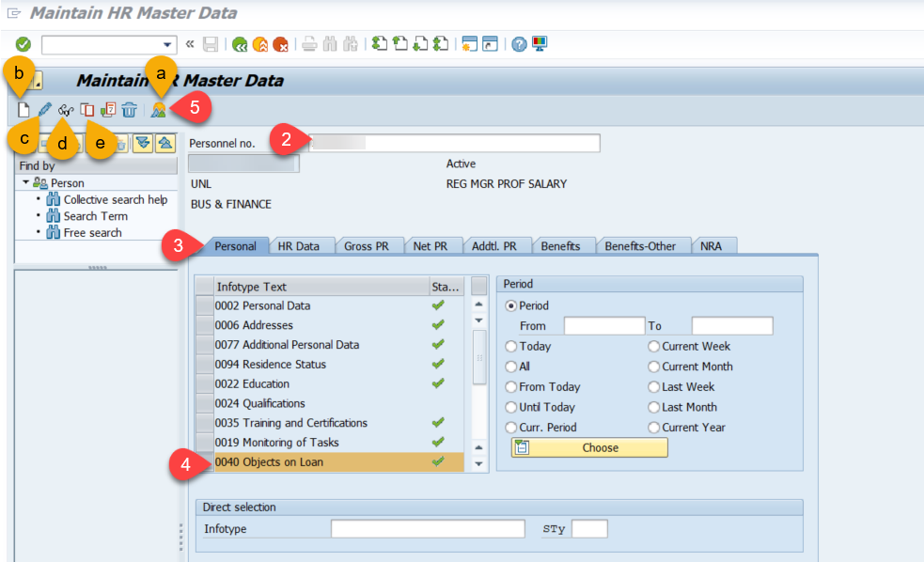Click the period To date field

pos(732,326)
